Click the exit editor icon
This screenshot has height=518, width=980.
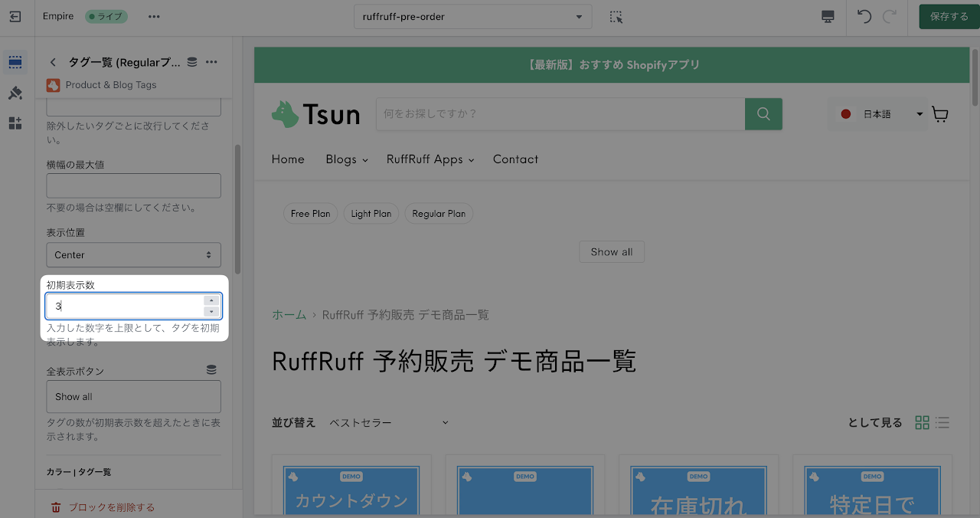click(x=15, y=16)
